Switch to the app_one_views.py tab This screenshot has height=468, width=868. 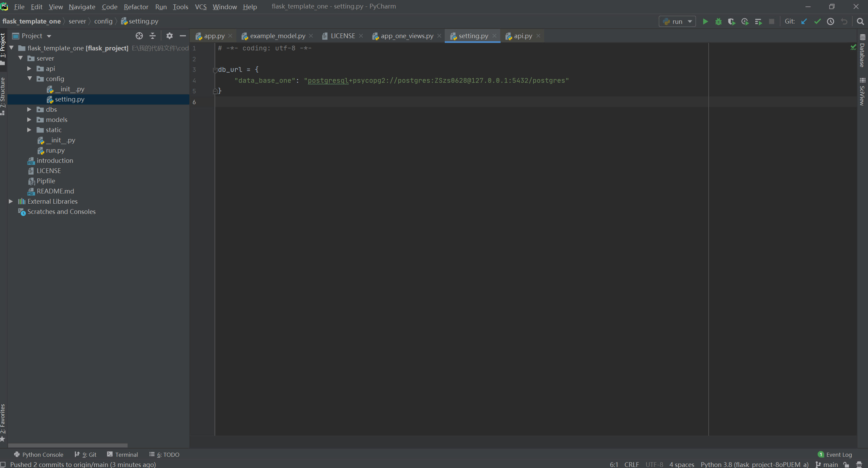pos(407,36)
